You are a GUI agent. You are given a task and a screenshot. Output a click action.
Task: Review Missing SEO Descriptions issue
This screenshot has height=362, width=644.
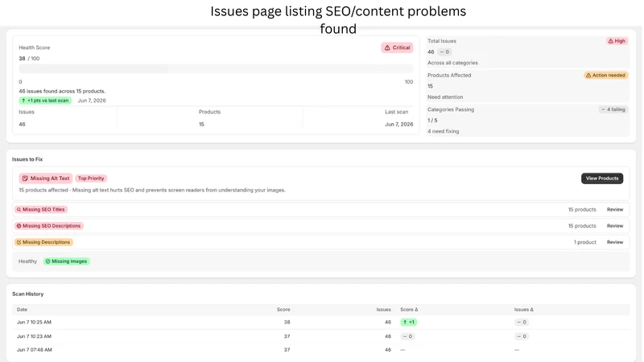(615, 226)
